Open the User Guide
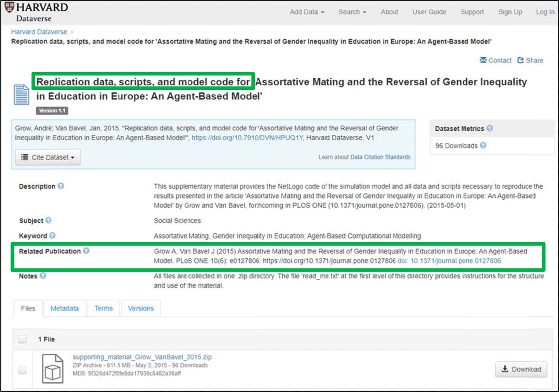 (429, 12)
